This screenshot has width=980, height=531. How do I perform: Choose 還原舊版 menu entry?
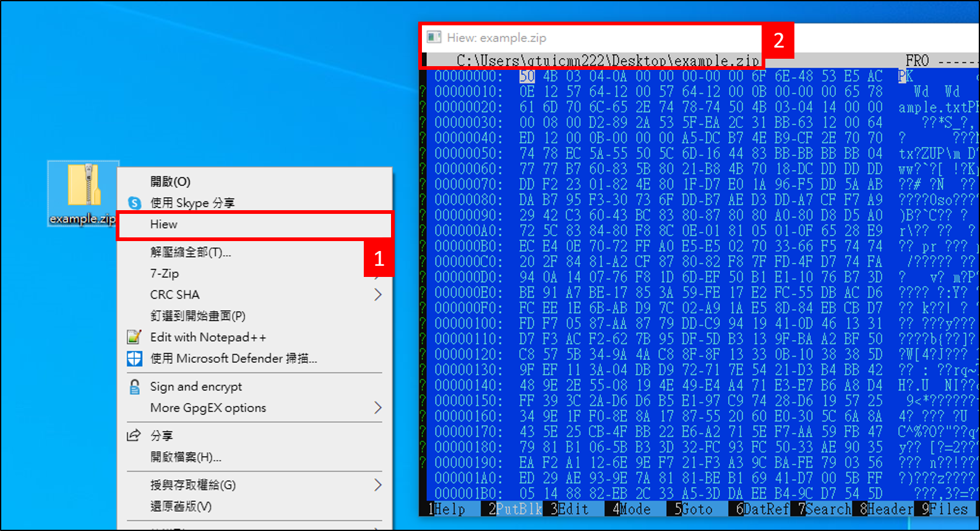[181, 506]
